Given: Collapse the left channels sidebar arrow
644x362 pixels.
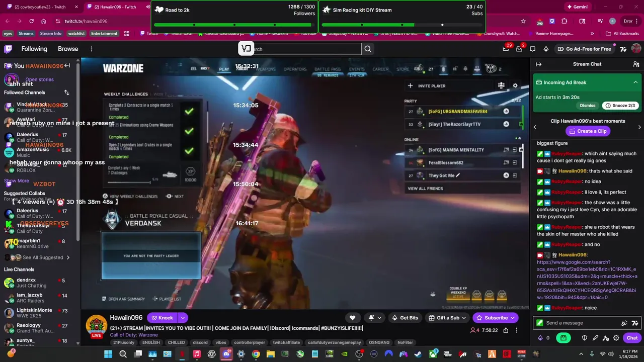Looking at the screenshot, I should click(x=67, y=66).
